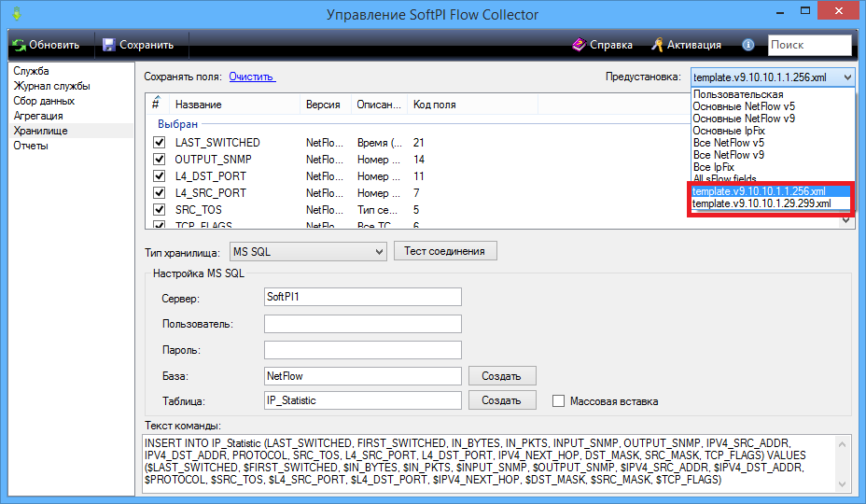Uncheck the SRC_TOS field checkbox
Image resolution: width=866 pixels, height=504 pixels.
click(x=159, y=209)
